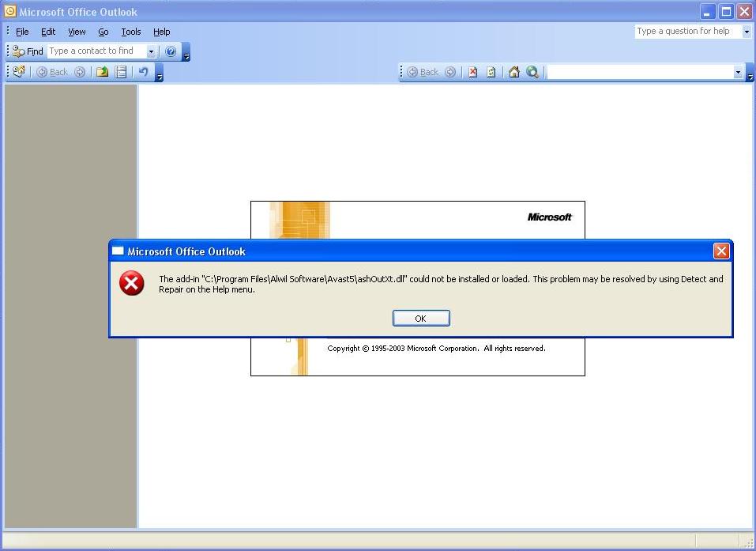Click the left toolbar Back arrow
This screenshot has height=551, width=756.
pos(52,72)
